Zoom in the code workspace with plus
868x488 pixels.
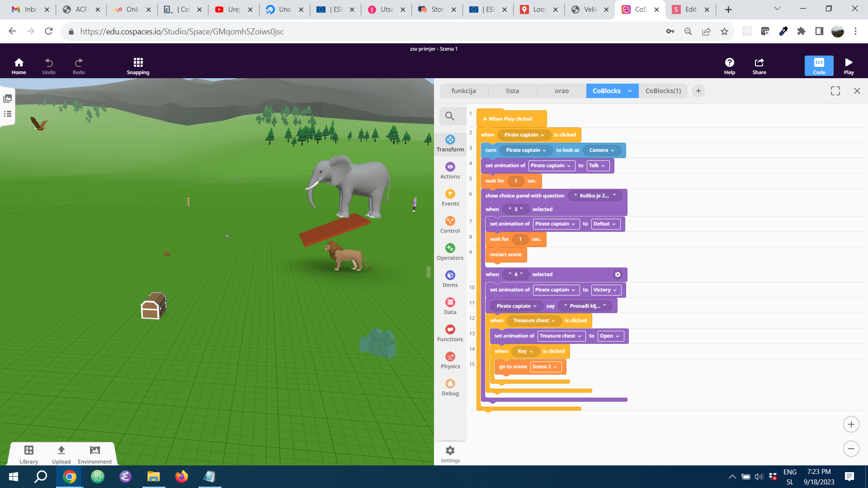click(851, 424)
